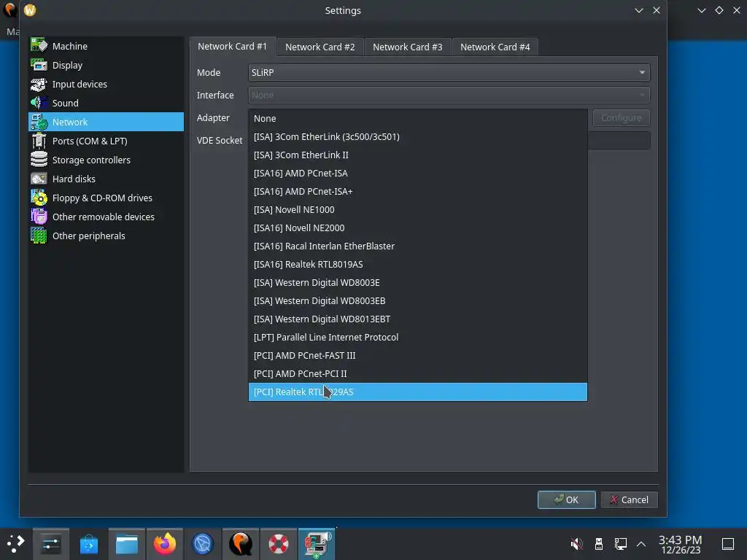Launch Firefox from the taskbar
Viewport: 747px width, 560px height.
pyautogui.click(x=165, y=544)
